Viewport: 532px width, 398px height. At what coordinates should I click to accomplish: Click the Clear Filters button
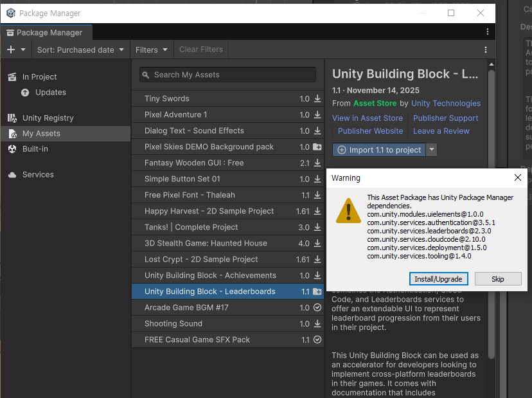click(201, 50)
